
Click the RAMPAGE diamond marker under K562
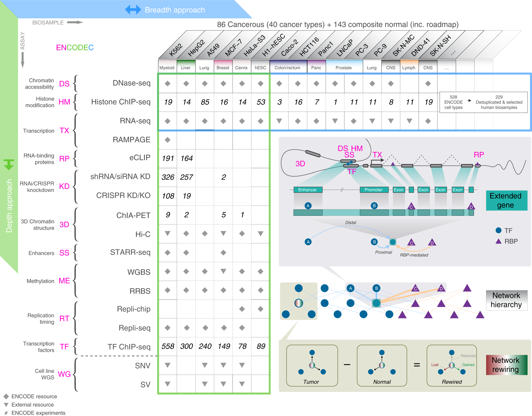[168, 140]
